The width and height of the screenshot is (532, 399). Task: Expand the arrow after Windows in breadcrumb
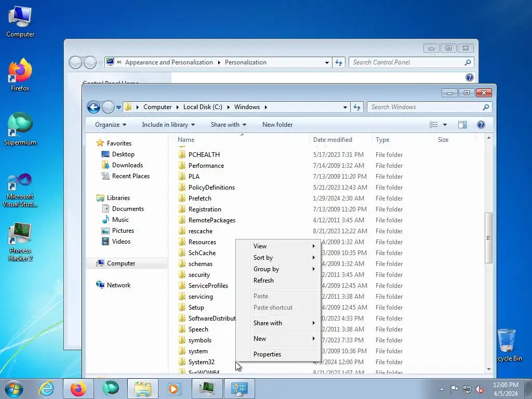click(265, 107)
